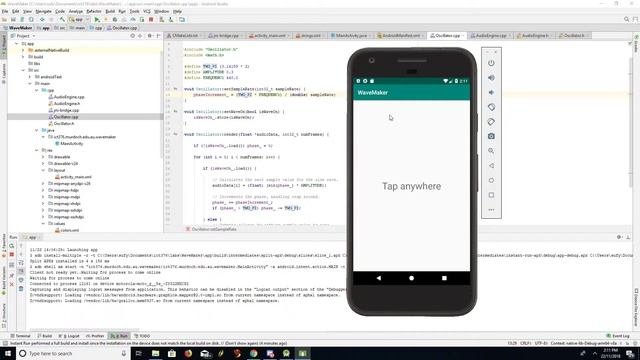Click the green Run app button

tap(97, 20)
